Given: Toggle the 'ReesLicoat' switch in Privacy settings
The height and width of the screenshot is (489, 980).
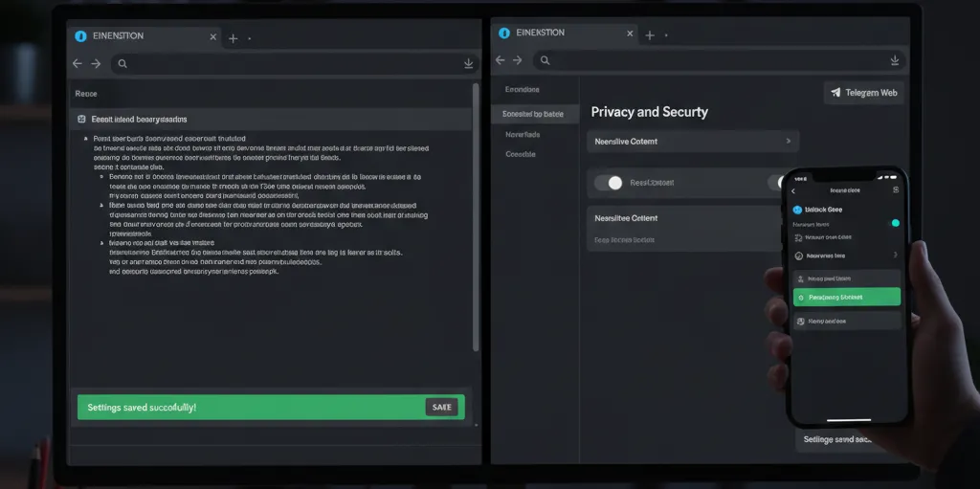Looking at the screenshot, I should [609, 183].
